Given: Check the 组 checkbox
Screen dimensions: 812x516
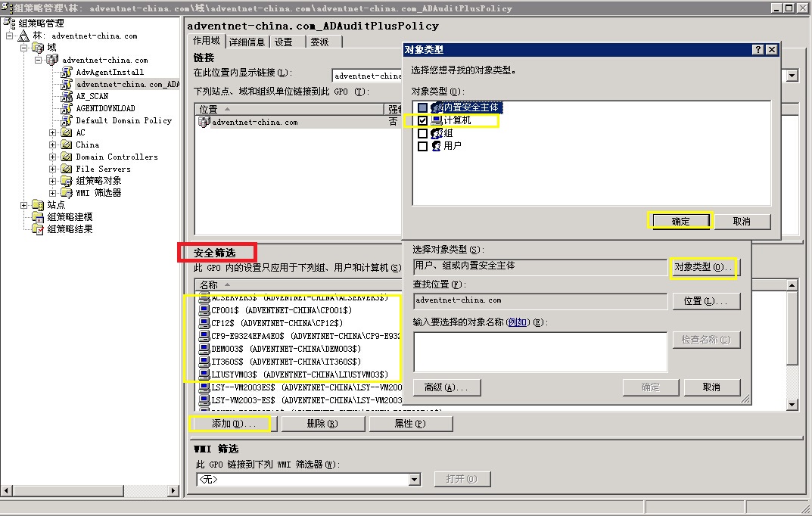Looking at the screenshot, I should [x=422, y=133].
